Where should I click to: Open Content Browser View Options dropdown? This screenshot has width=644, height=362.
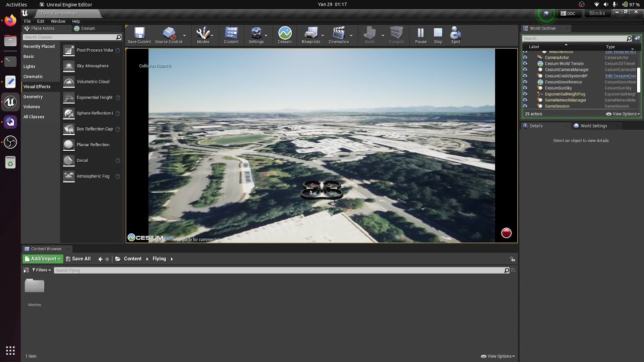point(498,356)
